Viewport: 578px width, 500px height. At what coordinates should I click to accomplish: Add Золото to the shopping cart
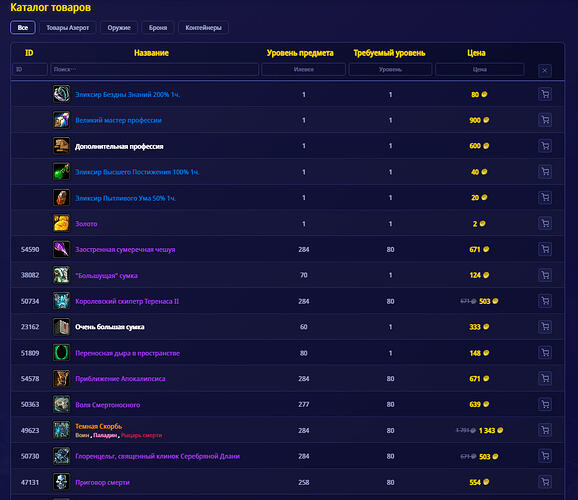pyautogui.click(x=545, y=223)
